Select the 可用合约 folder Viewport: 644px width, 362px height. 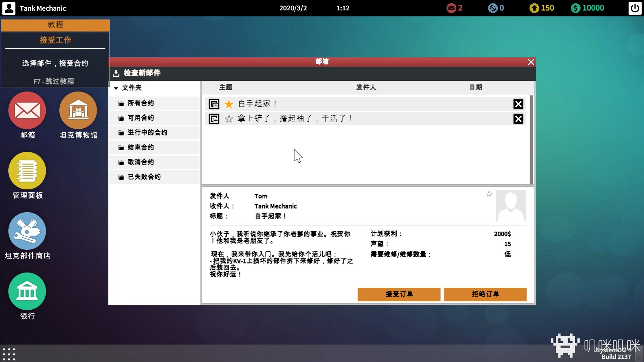pyautogui.click(x=154, y=118)
